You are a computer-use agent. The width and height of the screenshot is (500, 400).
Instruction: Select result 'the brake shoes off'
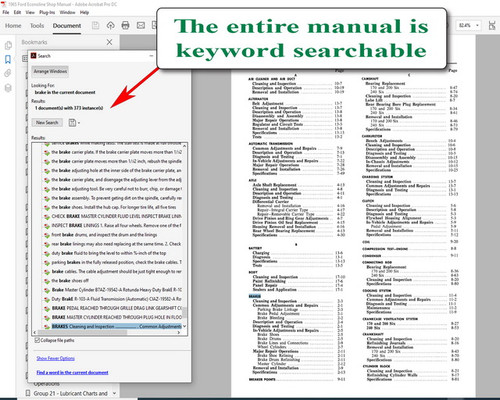70,281
